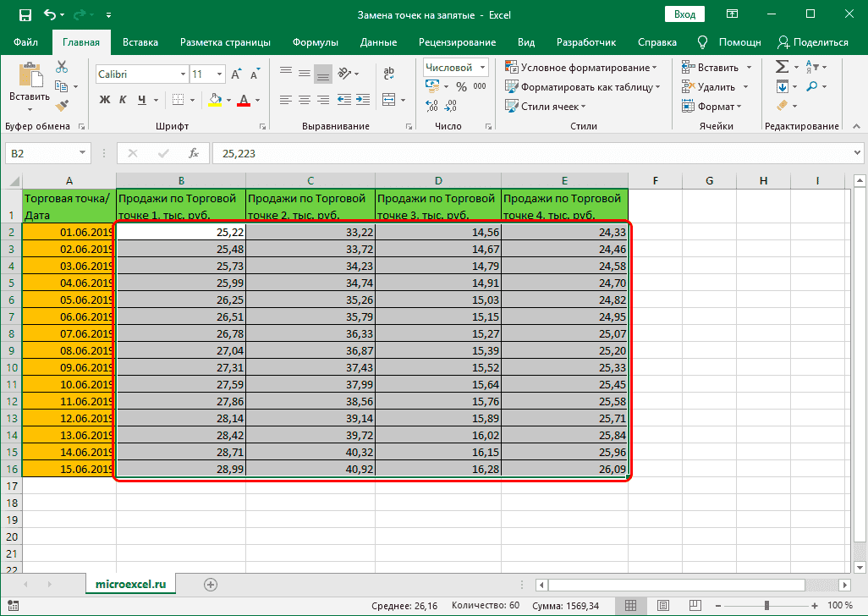Viewport: 868px width, 616px height.
Task: Switch to the Вставка tab
Action: click(140, 42)
